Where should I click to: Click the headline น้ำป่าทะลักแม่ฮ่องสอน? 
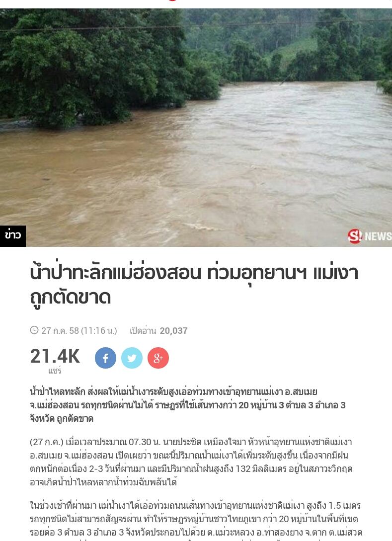[x=116, y=272]
